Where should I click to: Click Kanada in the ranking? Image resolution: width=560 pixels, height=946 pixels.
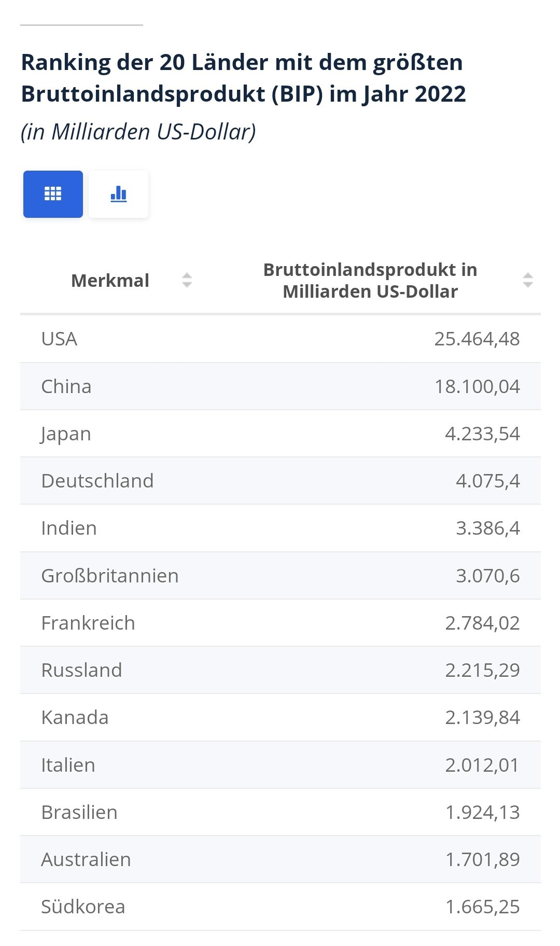281,717
